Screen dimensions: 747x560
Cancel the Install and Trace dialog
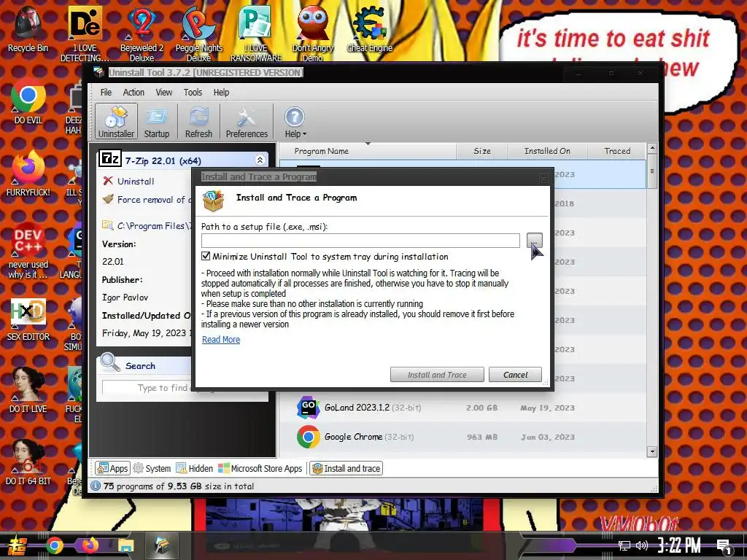click(515, 375)
